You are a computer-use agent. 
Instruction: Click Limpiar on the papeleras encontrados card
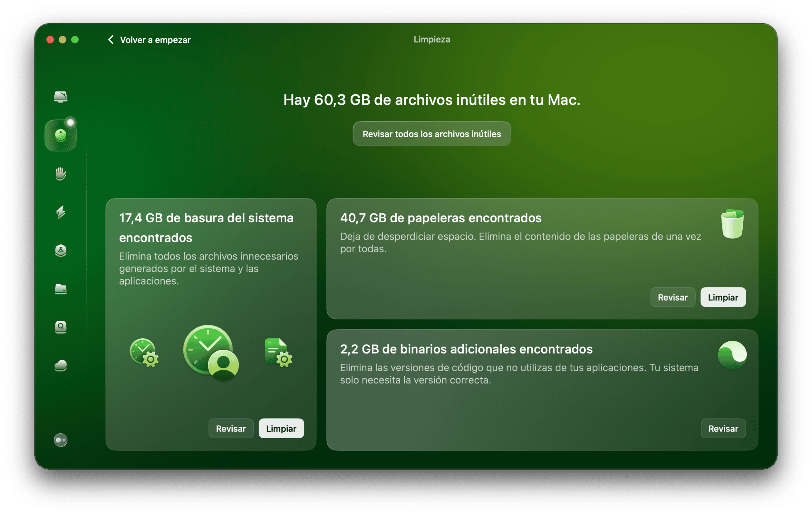[x=723, y=297]
